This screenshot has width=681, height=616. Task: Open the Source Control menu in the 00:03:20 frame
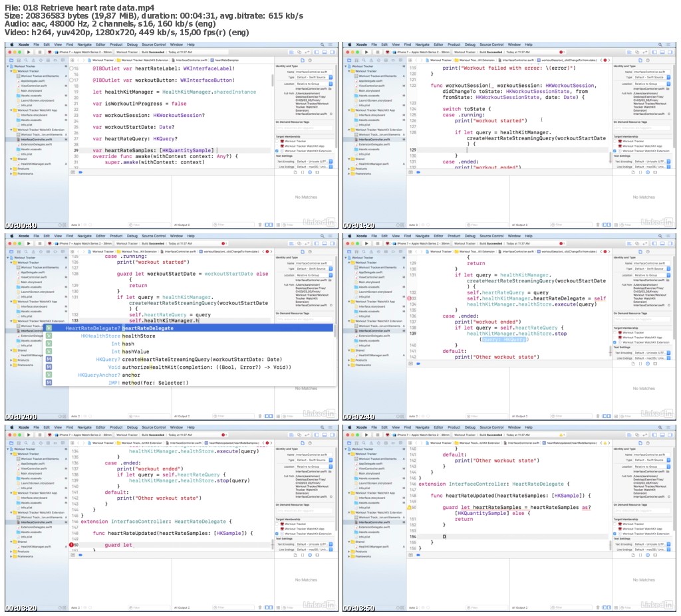click(154, 427)
